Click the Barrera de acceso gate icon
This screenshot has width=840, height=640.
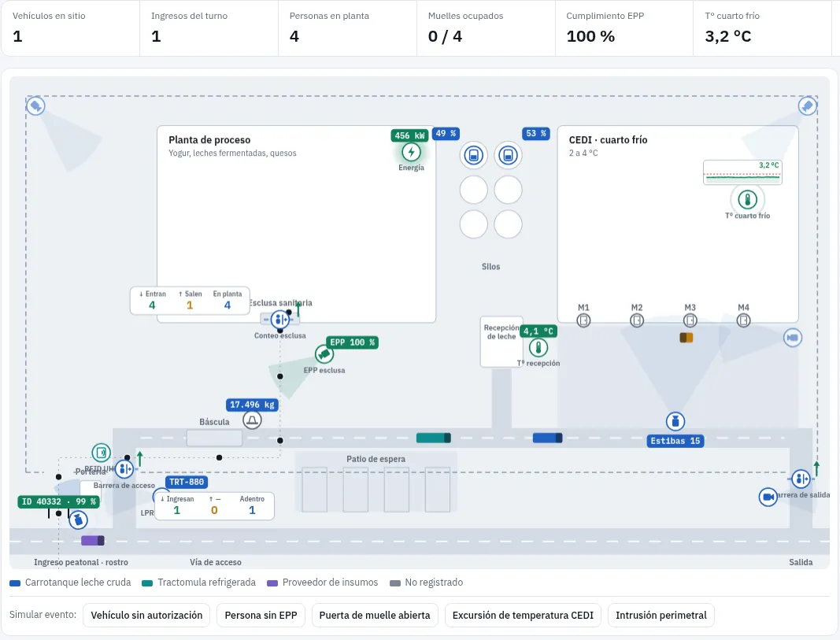point(124,469)
